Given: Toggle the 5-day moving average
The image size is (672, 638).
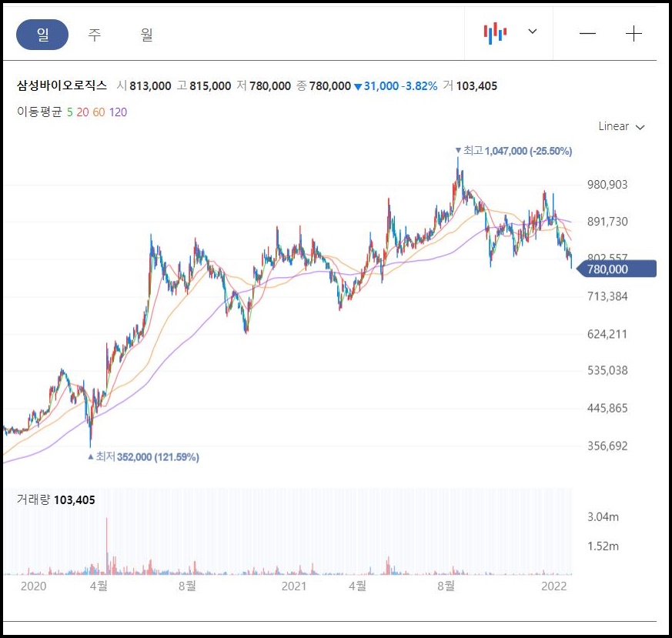Looking at the screenshot, I should pos(69,112).
